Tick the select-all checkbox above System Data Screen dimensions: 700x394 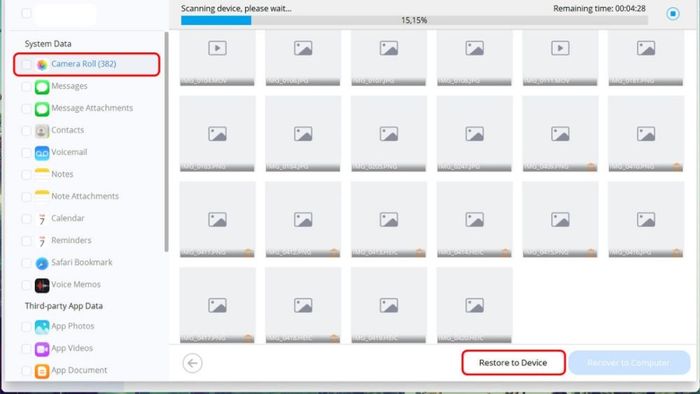(26, 13)
